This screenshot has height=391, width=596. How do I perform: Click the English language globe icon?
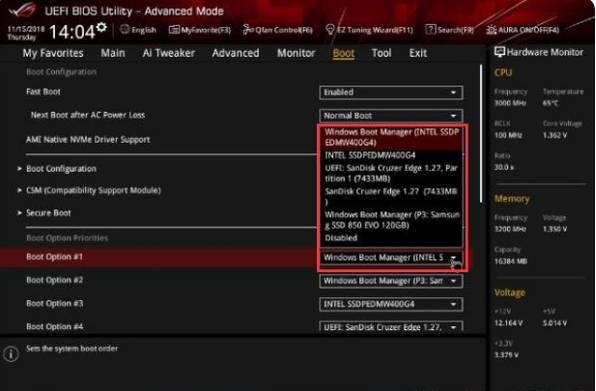125,29
